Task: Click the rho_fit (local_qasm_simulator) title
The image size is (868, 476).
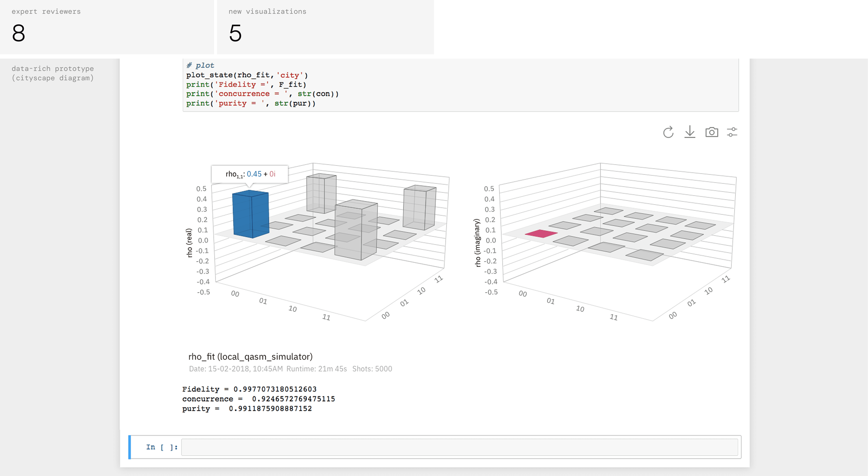Action: (250, 357)
